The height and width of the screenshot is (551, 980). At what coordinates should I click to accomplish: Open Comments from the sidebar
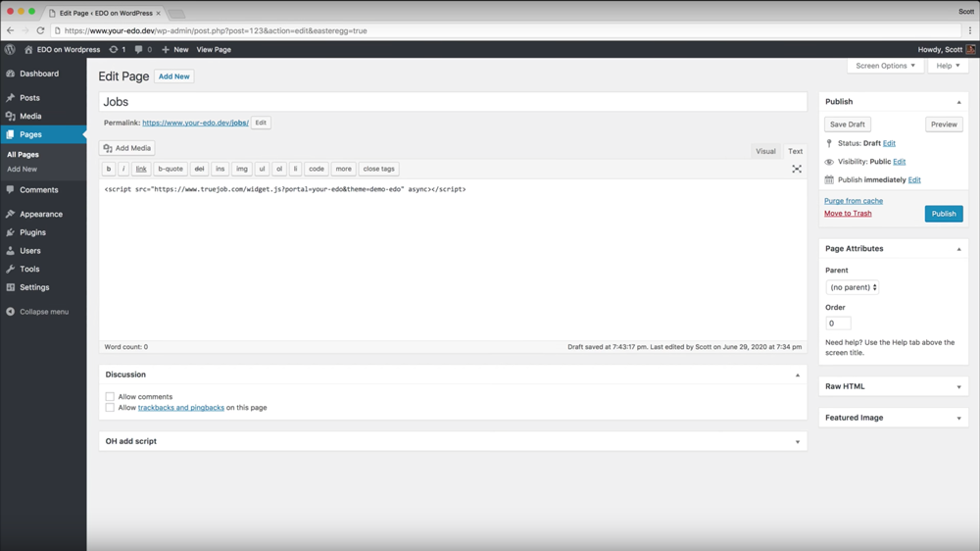click(39, 189)
